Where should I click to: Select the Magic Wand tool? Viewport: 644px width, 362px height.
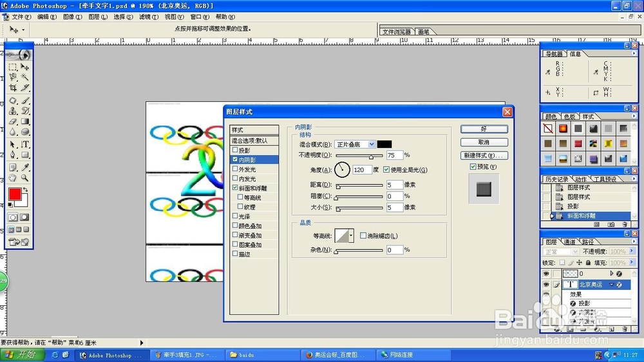(24, 77)
